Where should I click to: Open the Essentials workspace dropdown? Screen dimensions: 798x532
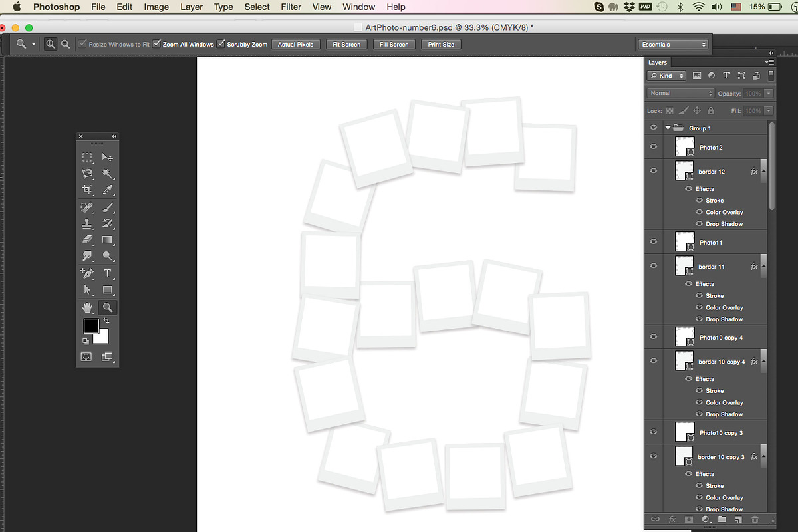pos(673,45)
